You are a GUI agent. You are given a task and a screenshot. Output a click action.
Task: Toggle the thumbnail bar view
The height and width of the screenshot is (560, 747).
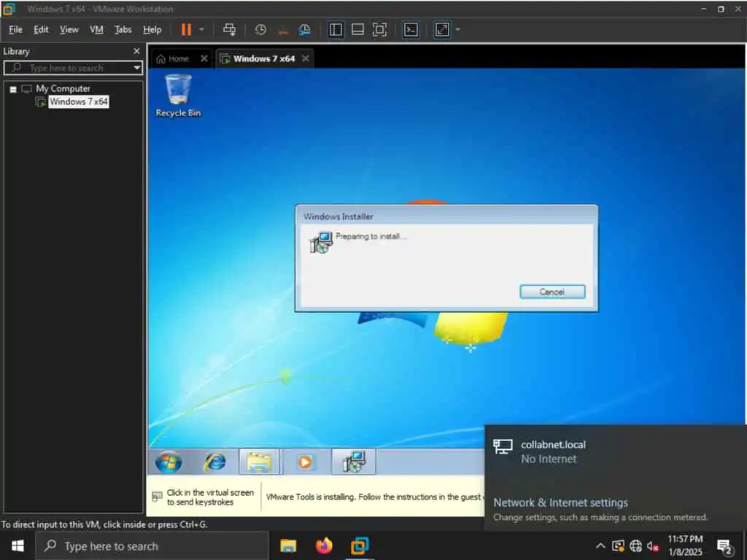point(357,29)
